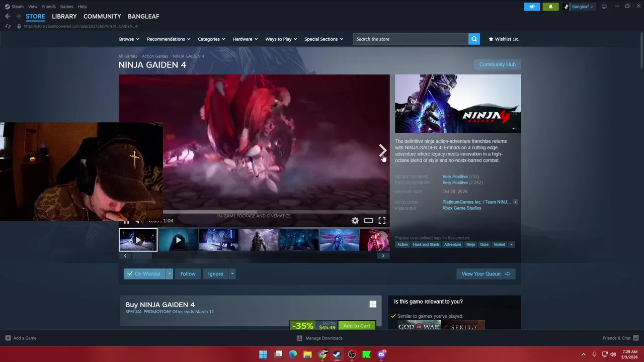Viewport: 644px width, 362px height.
Task: Click the Hack and Slash tag
Action: (426, 245)
